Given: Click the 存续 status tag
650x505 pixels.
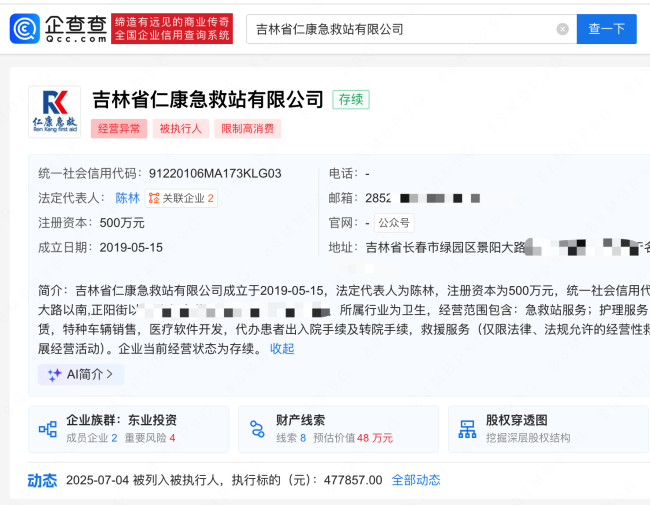Looking at the screenshot, I should coord(351,100).
